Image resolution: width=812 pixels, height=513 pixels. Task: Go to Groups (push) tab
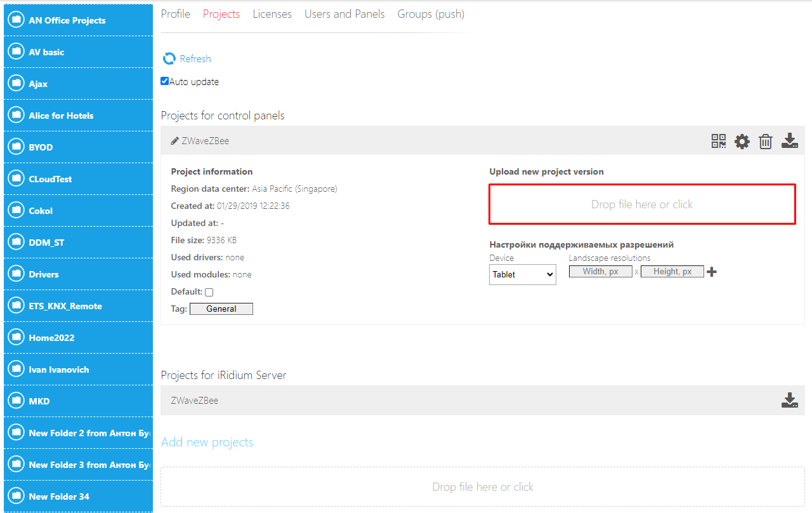click(431, 14)
